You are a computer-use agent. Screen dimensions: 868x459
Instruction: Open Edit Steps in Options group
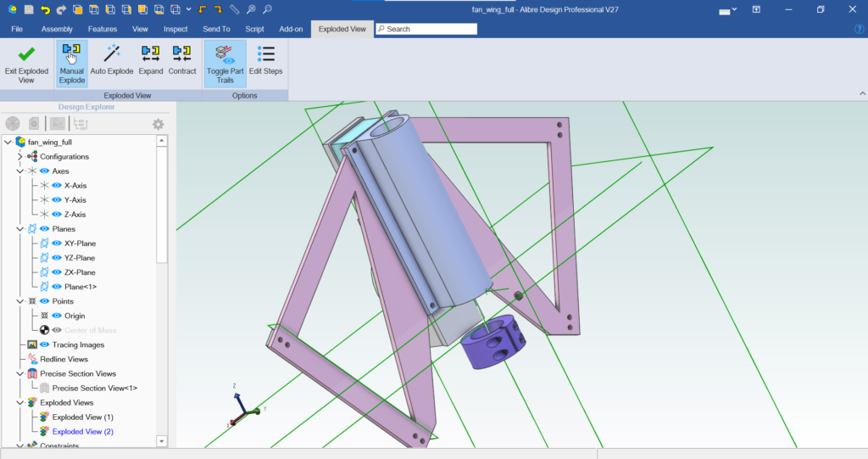coord(265,63)
